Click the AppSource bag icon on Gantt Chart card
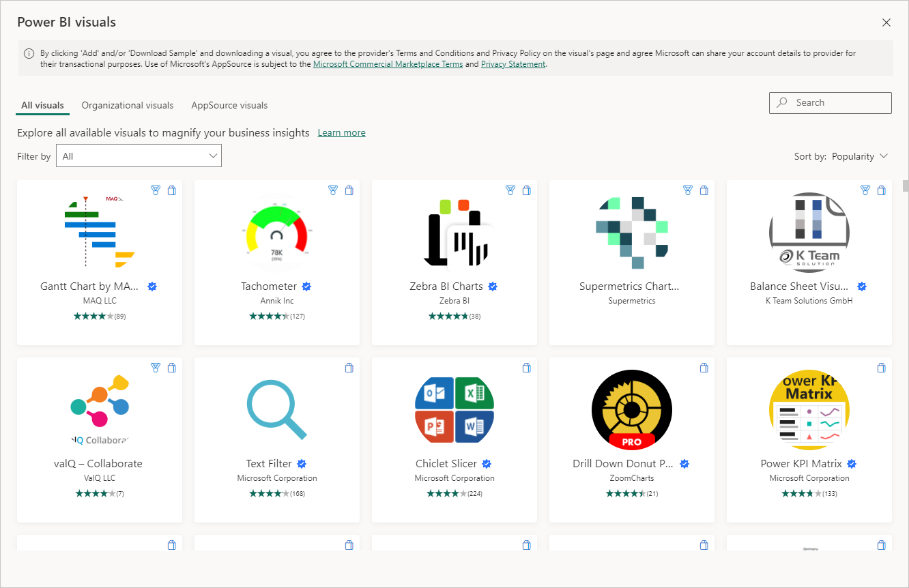Screen dimensions: 909x588 point(172,190)
